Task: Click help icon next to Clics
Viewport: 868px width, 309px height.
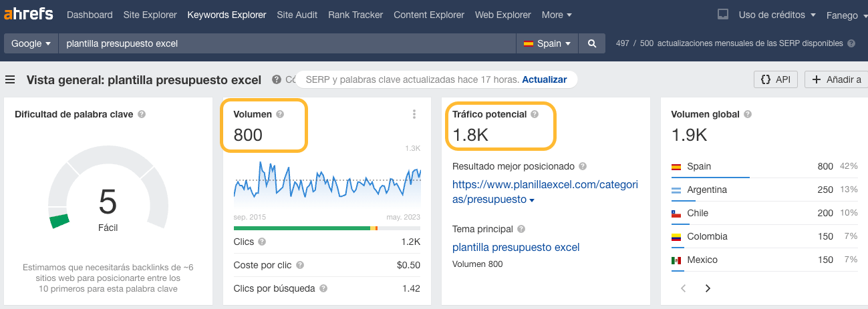Action: pos(262,242)
